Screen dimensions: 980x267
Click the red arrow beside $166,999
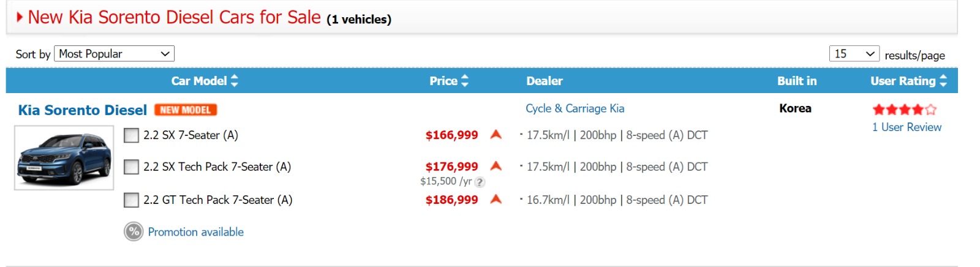pyautogui.click(x=496, y=135)
